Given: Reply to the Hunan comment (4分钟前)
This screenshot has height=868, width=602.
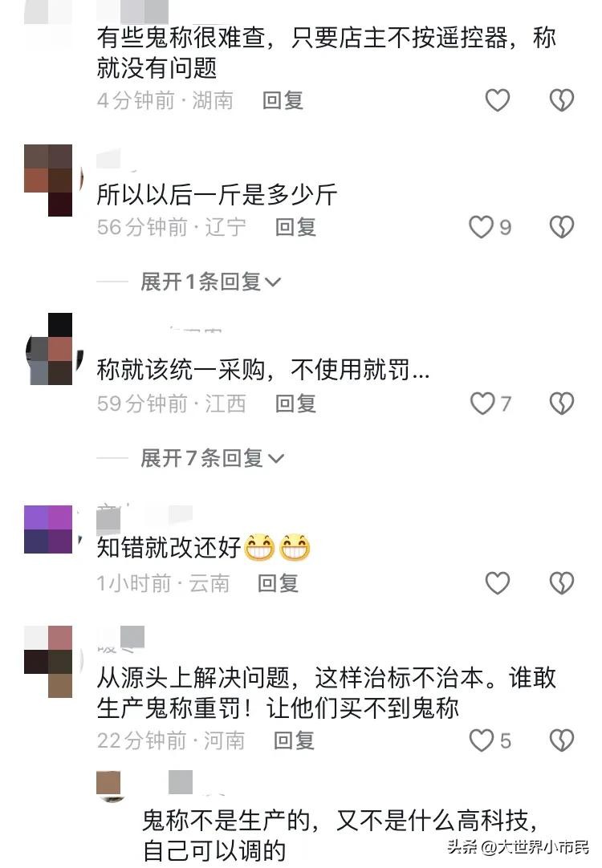Looking at the screenshot, I should (x=283, y=101).
